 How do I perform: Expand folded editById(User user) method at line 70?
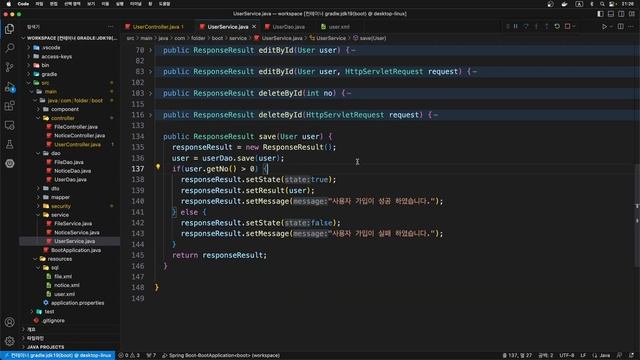coord(150,50)
